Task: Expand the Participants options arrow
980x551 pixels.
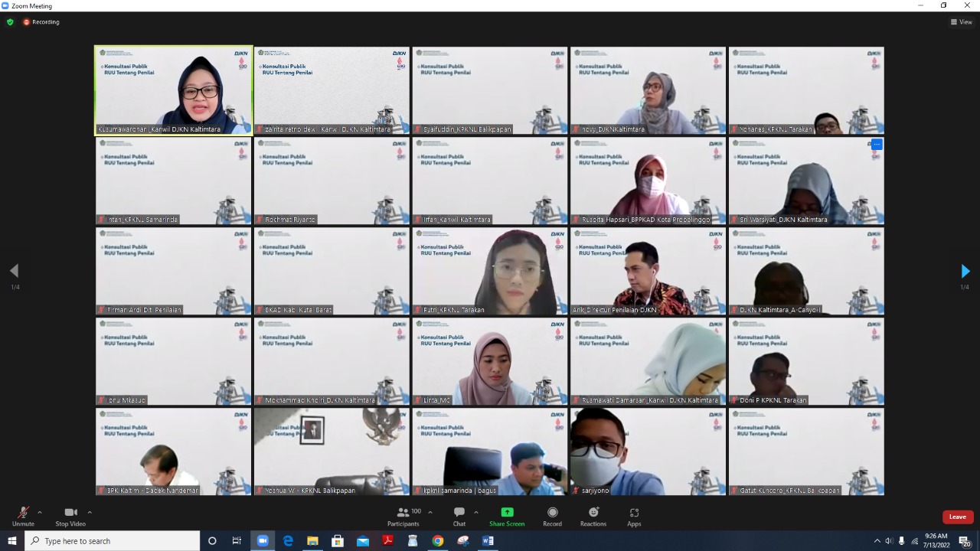Action: point(430,513)
